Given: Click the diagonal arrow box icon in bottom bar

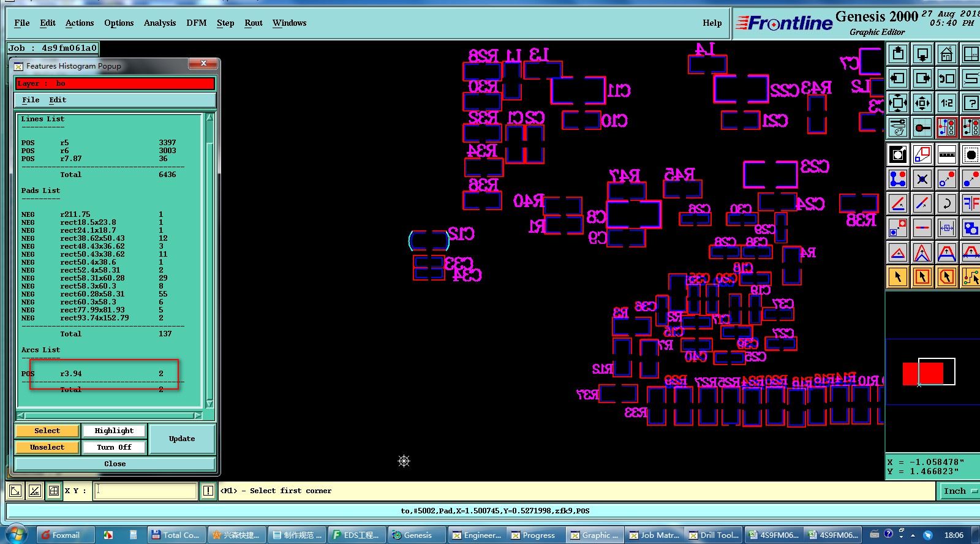Looking at the screenshot, I should [15, 491].
